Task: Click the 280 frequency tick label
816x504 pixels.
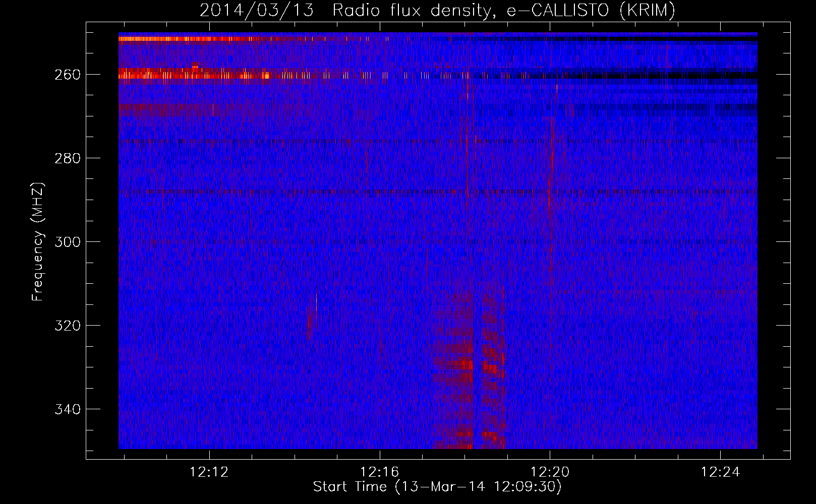Action: click(x=67, y=158)
